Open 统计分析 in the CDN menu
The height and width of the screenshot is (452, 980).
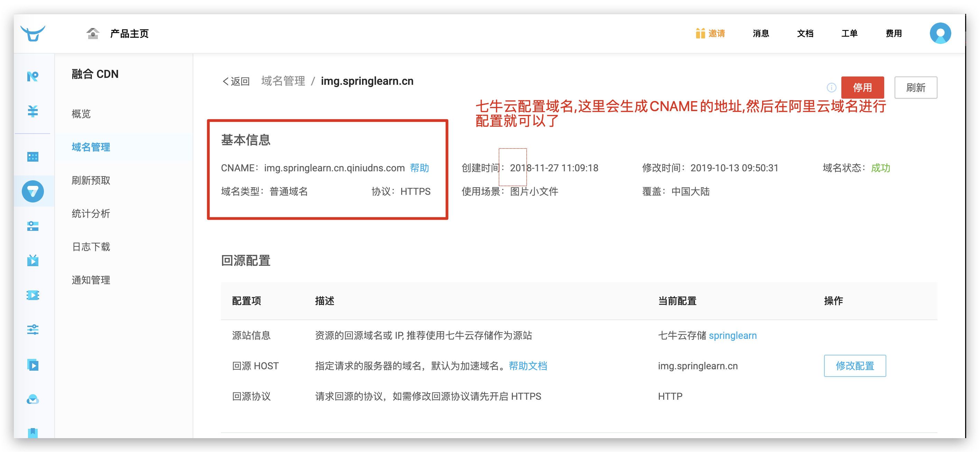tap(91, 214)
